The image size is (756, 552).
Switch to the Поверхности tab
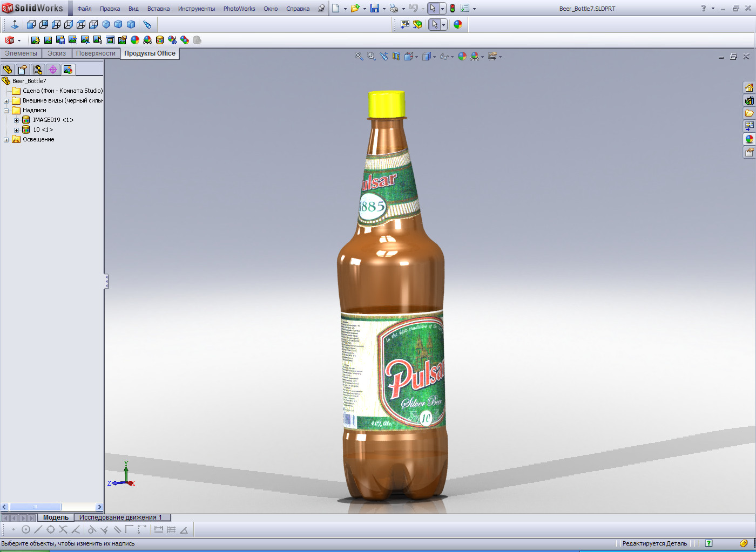pyautogui.click(x=96, y=53)
